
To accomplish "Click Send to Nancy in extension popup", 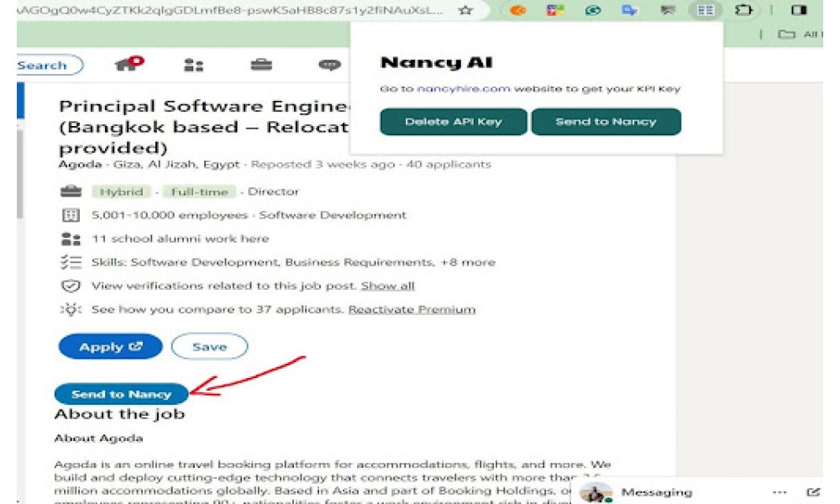I will click(606, 122).
